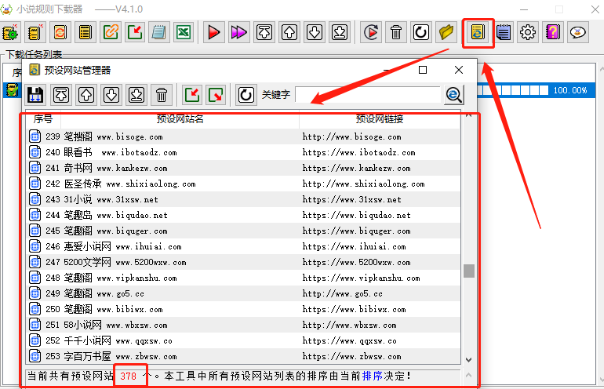Start all tasks with the purple fast-forward icon
604x389 pixels.
point(238,32)
